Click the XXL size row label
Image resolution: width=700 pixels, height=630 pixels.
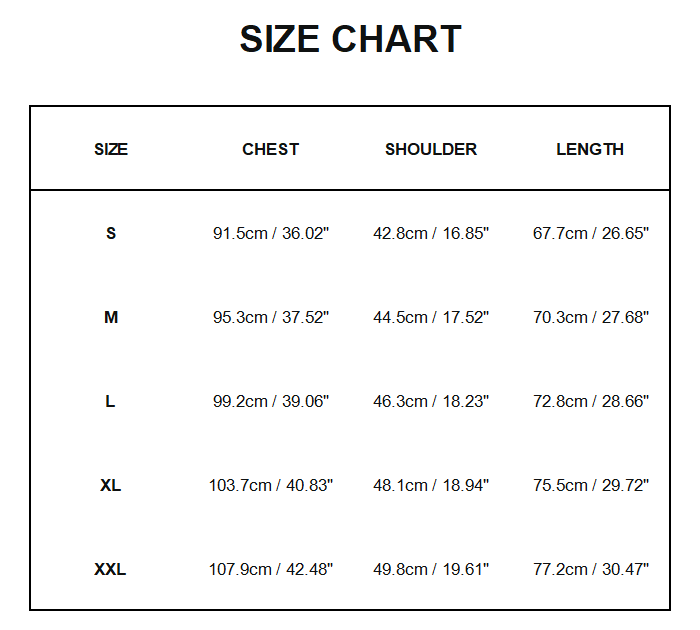(110, 569)
